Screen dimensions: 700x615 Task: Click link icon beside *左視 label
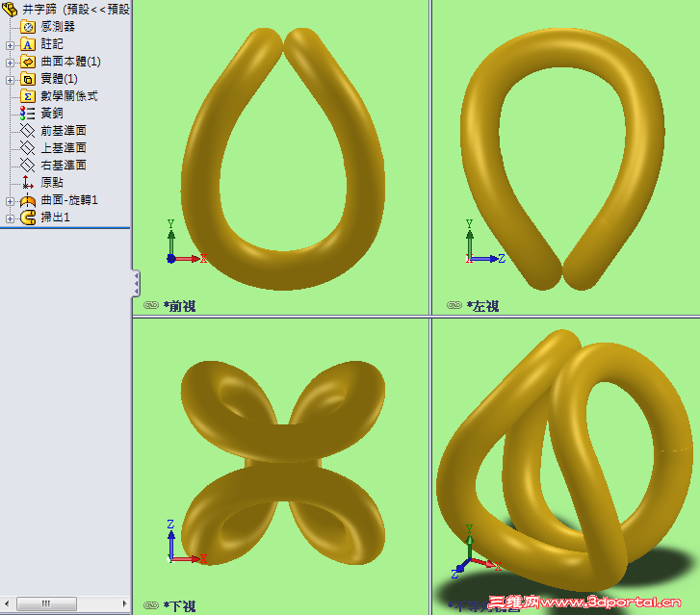454,305
